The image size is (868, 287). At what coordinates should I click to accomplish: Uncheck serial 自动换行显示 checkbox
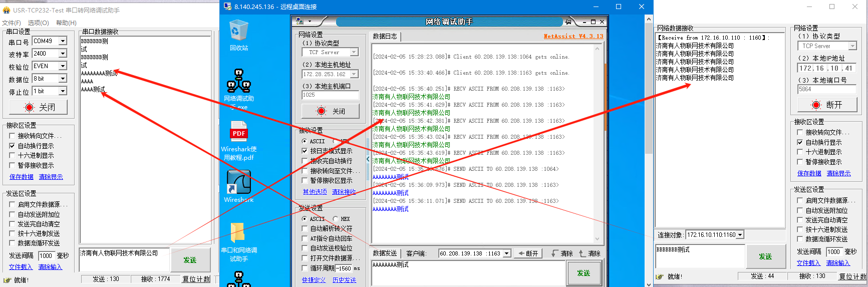pyautogui.click(x=13, y=146)
